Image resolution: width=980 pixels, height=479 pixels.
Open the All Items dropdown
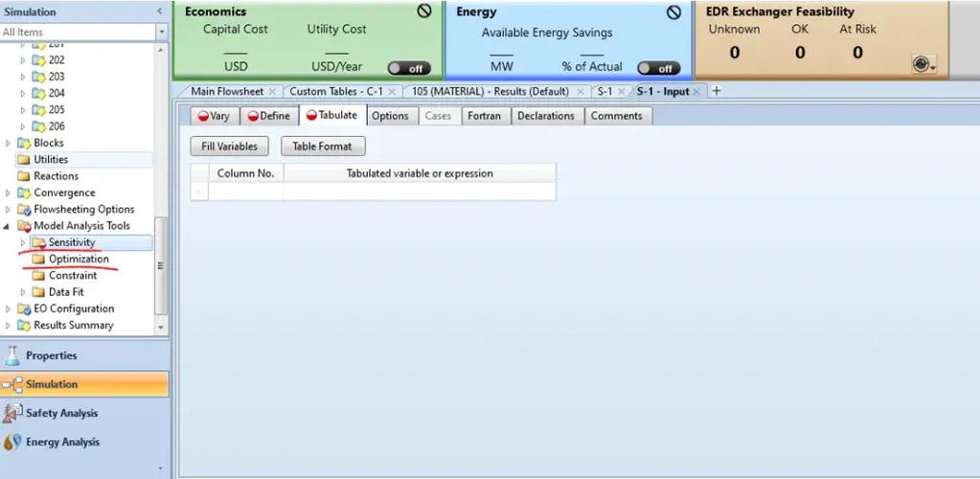(163, 32)
